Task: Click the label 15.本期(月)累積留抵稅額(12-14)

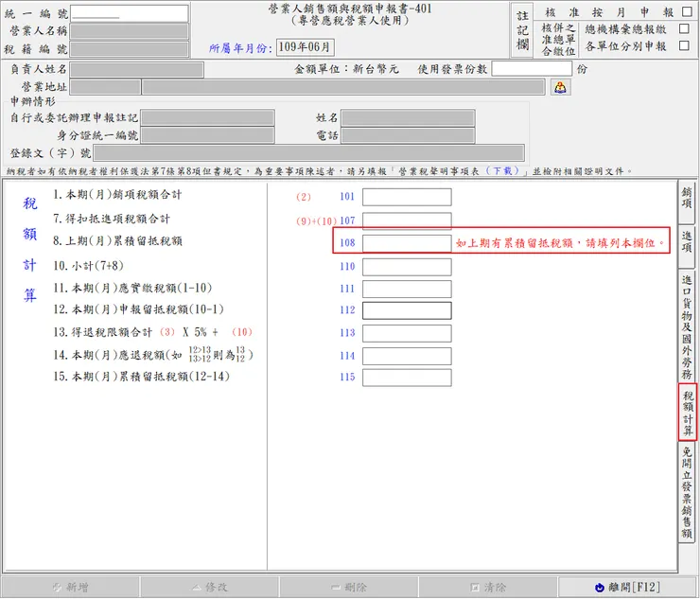Action: point(142,377)
